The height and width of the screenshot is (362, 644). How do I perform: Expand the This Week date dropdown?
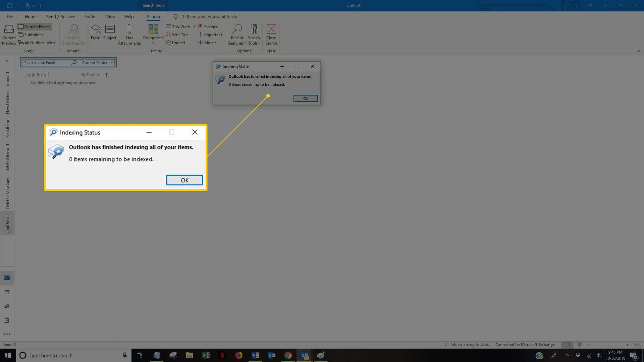tap(194, 26)
